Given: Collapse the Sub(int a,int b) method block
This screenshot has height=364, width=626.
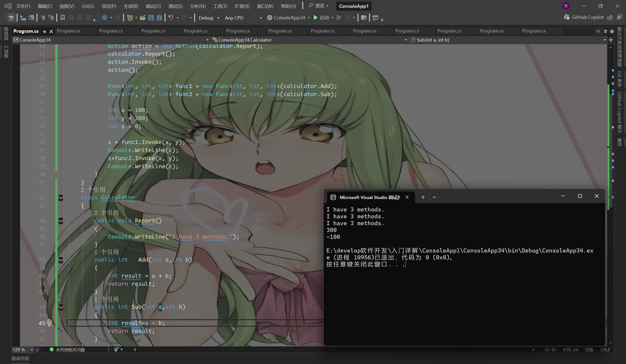Looking at the screenshot, I should tap(61, 307).
